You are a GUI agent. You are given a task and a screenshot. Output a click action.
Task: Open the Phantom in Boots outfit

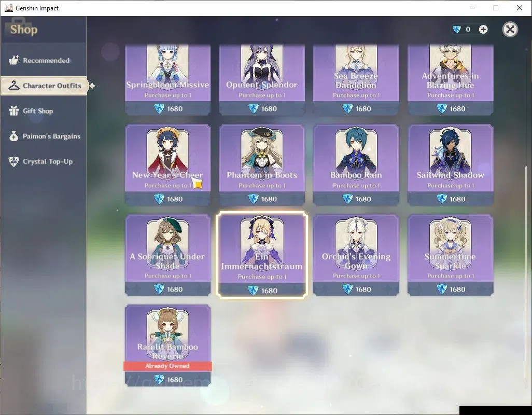click(x=262, y=165)
